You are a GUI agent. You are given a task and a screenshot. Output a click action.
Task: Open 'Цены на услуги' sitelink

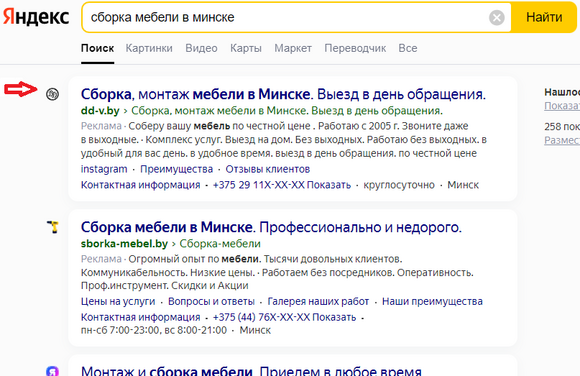(x=118, y=302)
